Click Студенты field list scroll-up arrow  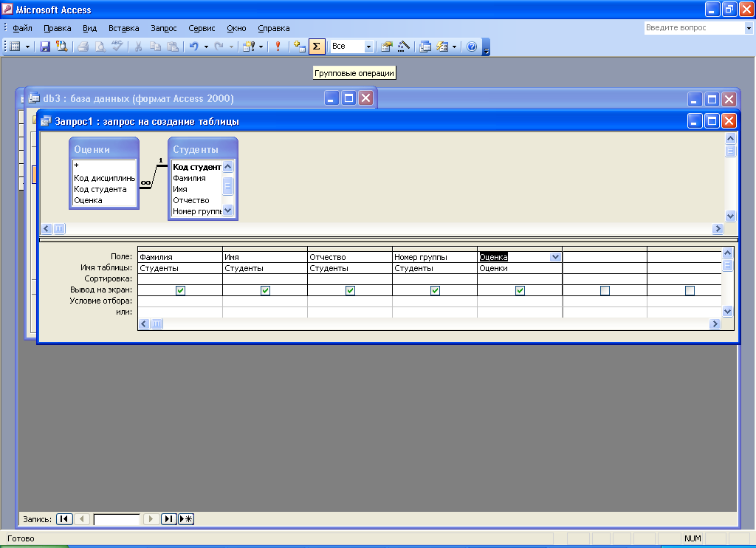228,167
